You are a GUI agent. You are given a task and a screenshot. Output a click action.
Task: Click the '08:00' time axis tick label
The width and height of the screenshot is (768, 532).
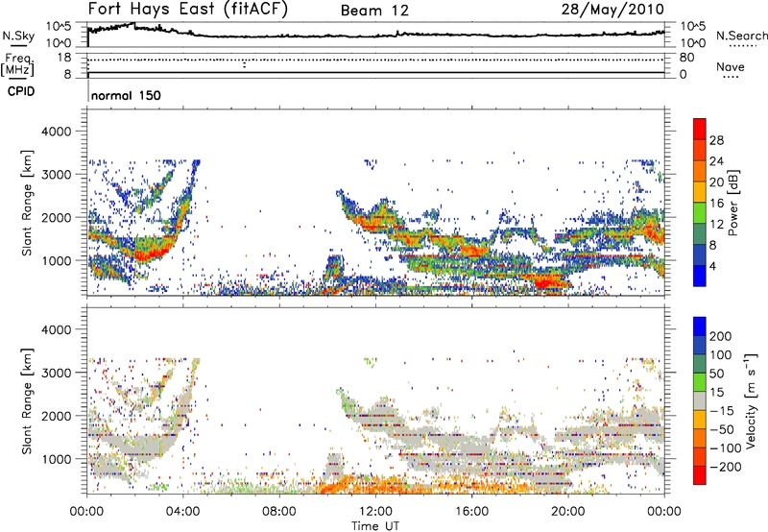[x=279, y=512]
